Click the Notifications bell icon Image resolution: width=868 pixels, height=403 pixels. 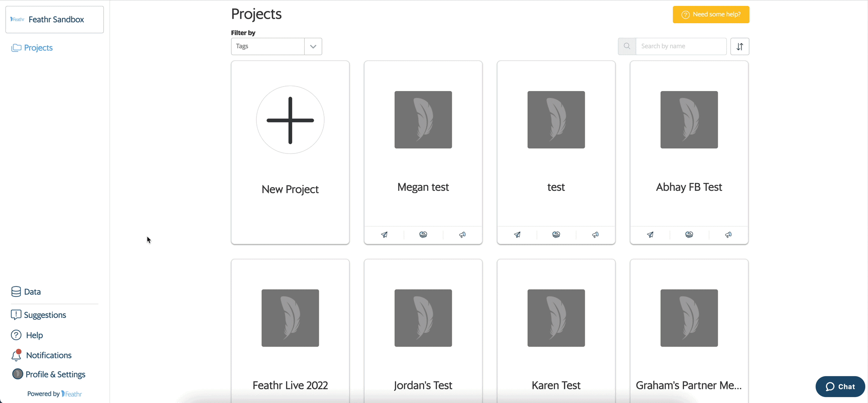click(16, 355)
